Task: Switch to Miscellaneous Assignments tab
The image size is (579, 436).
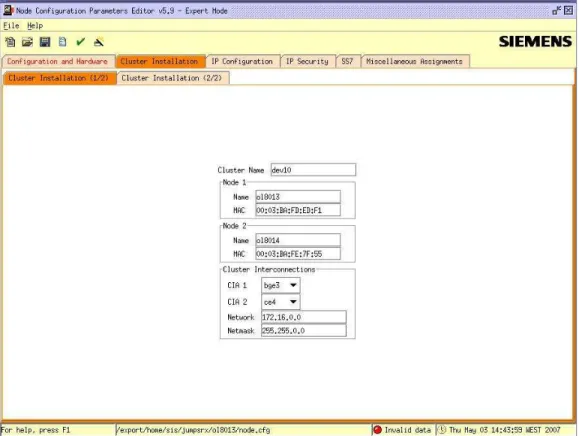Action: click(x=414, y=61)
